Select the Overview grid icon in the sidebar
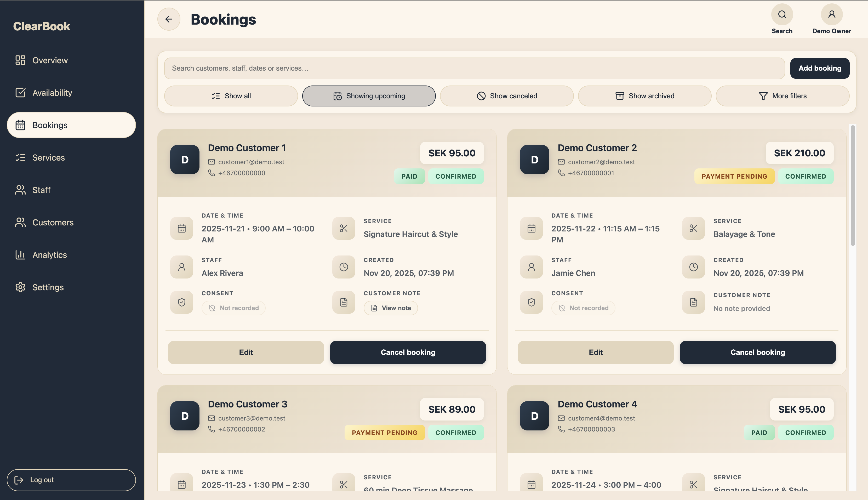The height and width of the screenshot is (500, 868). [20, 60]
